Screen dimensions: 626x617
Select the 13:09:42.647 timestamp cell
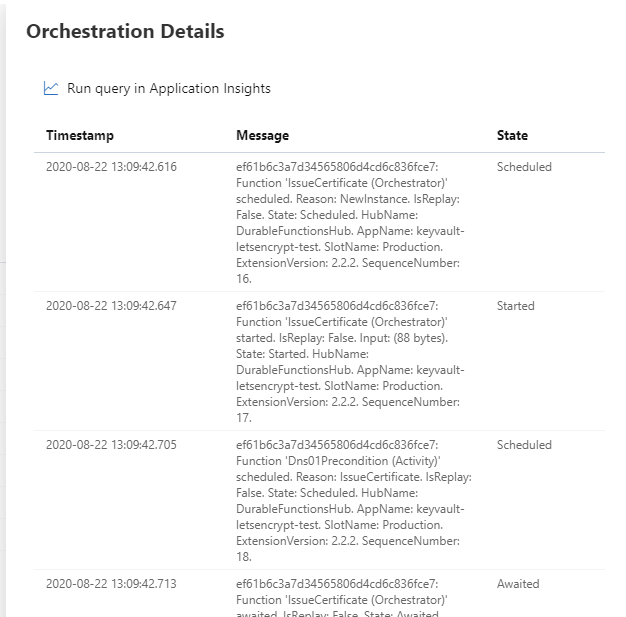click(x=111, y=306)
